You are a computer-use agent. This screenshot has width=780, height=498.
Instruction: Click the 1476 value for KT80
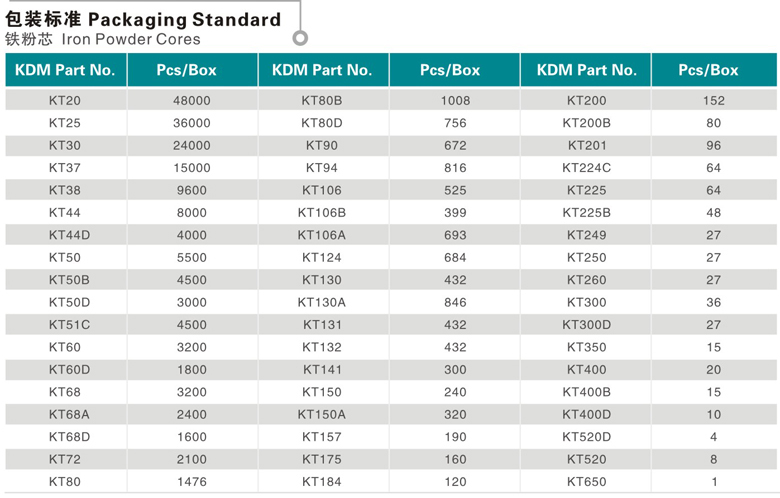(x=192, y=482)
